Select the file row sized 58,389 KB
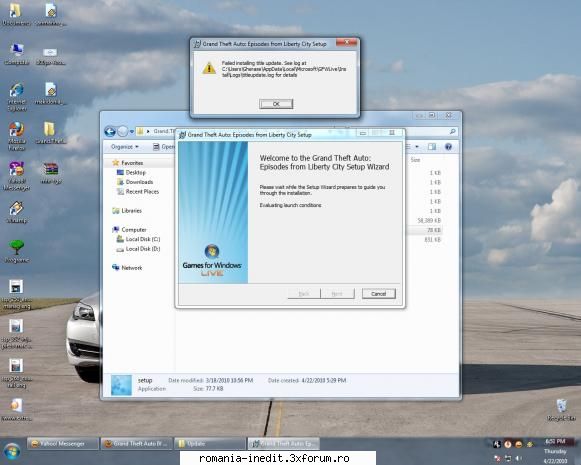This screenshot has height=465, width=581. tap(424, 220)
